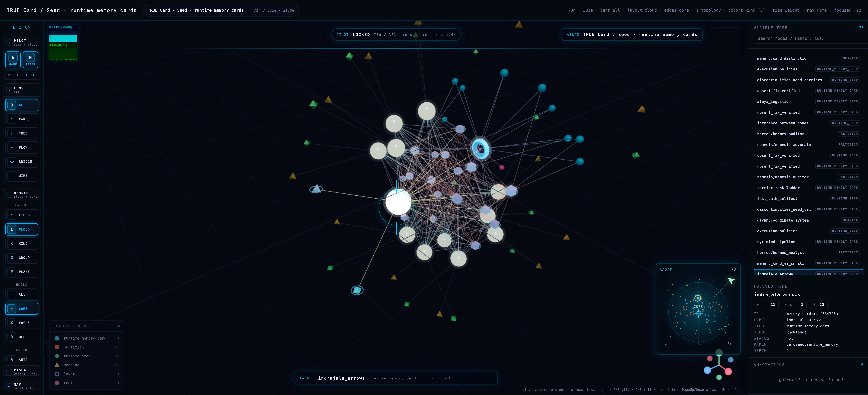Viewport: 868px width, 395px height.
Task: Set edges to FOCUS
Action: click(x=22, y=323)
